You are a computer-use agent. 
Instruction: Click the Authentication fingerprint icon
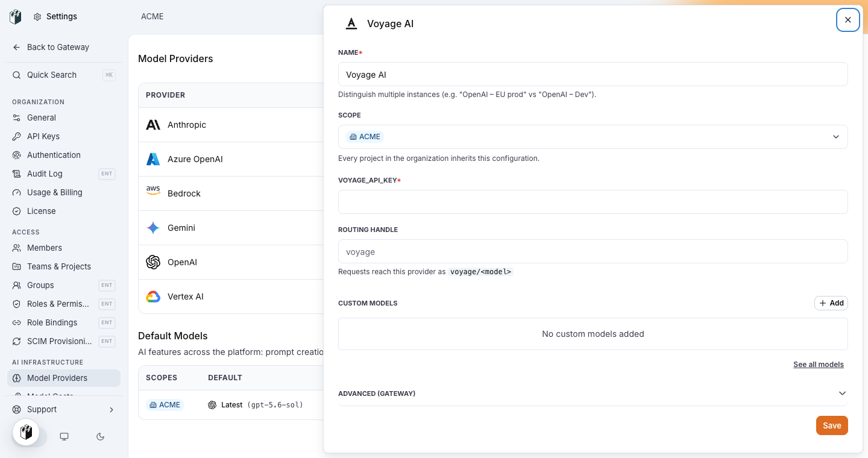17,155
